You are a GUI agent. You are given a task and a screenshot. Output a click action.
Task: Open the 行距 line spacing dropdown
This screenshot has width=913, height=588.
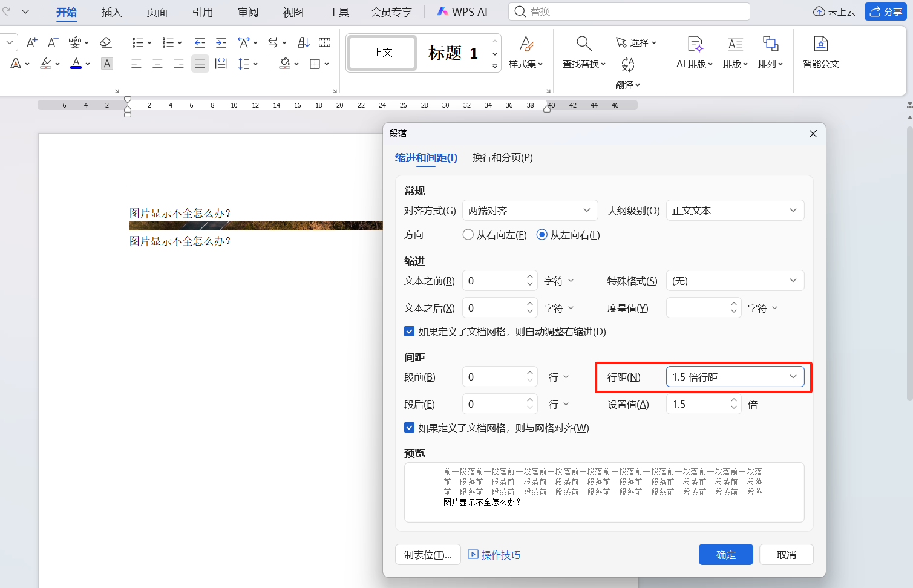(x=735, y=376)
